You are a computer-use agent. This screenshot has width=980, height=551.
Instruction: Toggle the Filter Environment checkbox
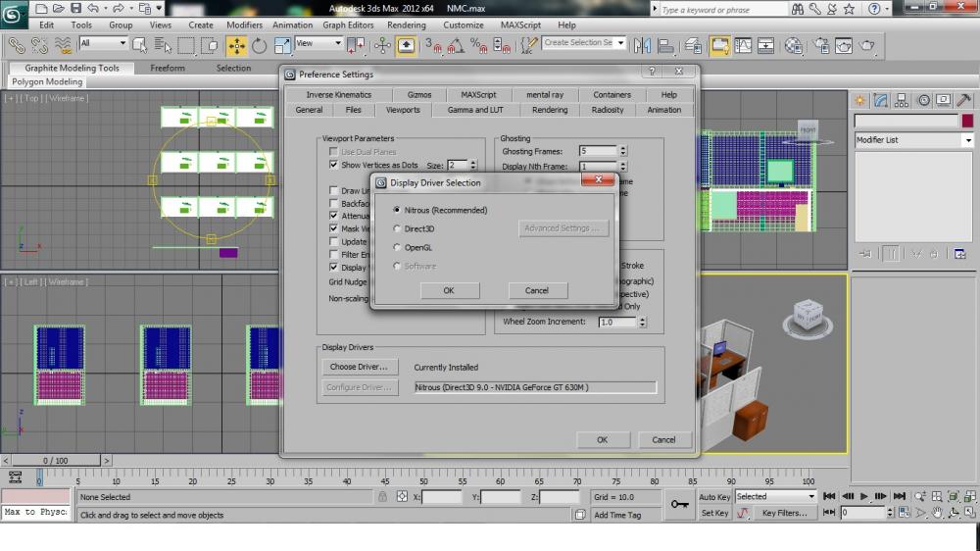333,255
